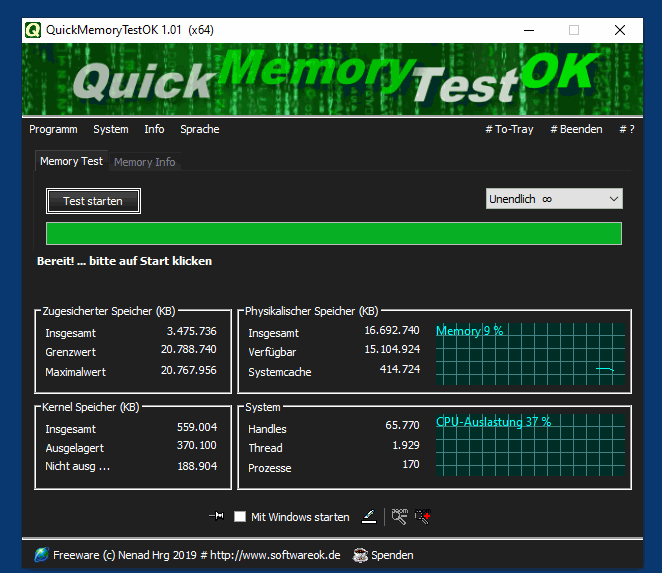Viewport: 662px width, 573px height.
Task: Click the Physikalischer Speicher (KB) group label
Action: coord(312,311)
